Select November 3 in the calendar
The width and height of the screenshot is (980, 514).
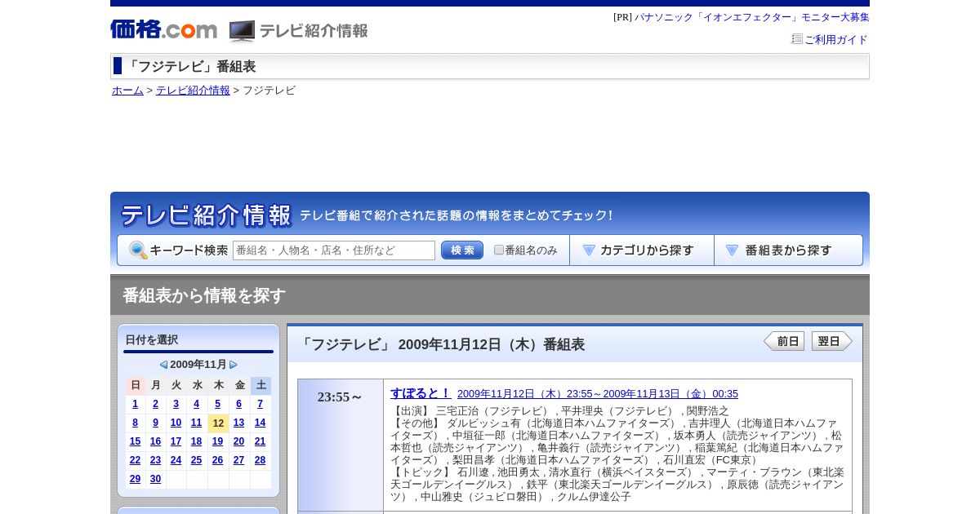click(x=176, y=404)
